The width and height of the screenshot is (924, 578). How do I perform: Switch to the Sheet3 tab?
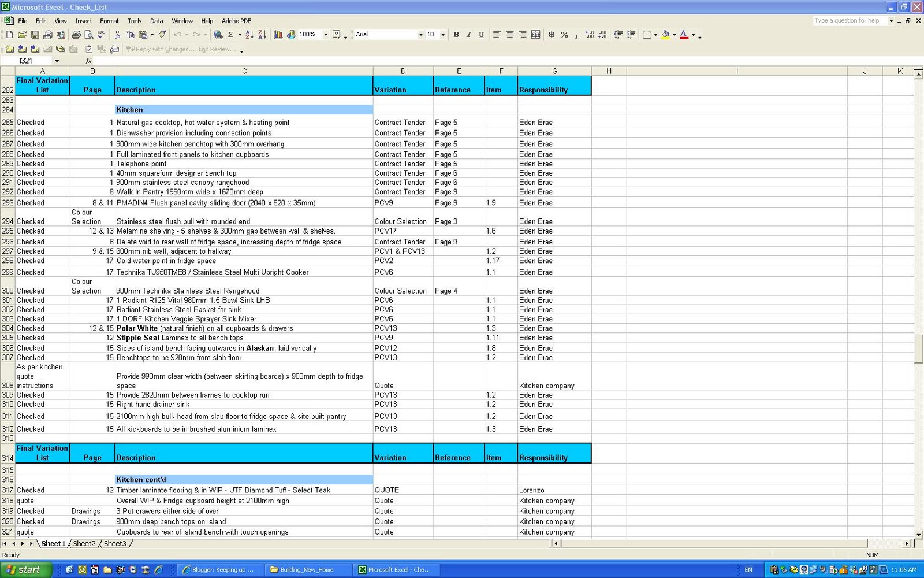coord(115,543)
